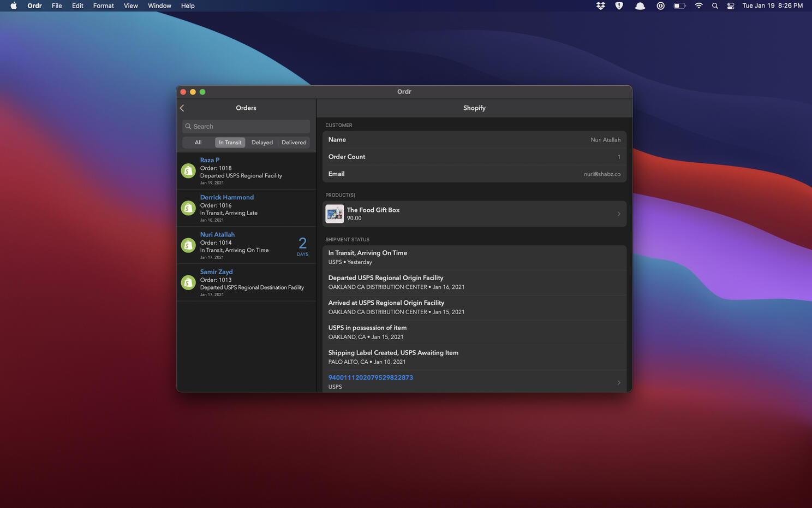Open the File menu

coord(57,5)
